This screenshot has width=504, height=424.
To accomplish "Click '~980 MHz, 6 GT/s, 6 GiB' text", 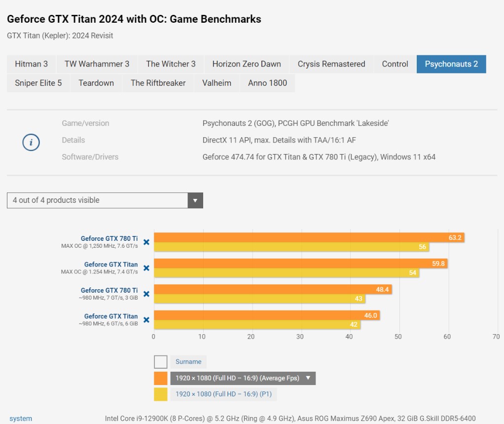I will click(x=108, y=324).
